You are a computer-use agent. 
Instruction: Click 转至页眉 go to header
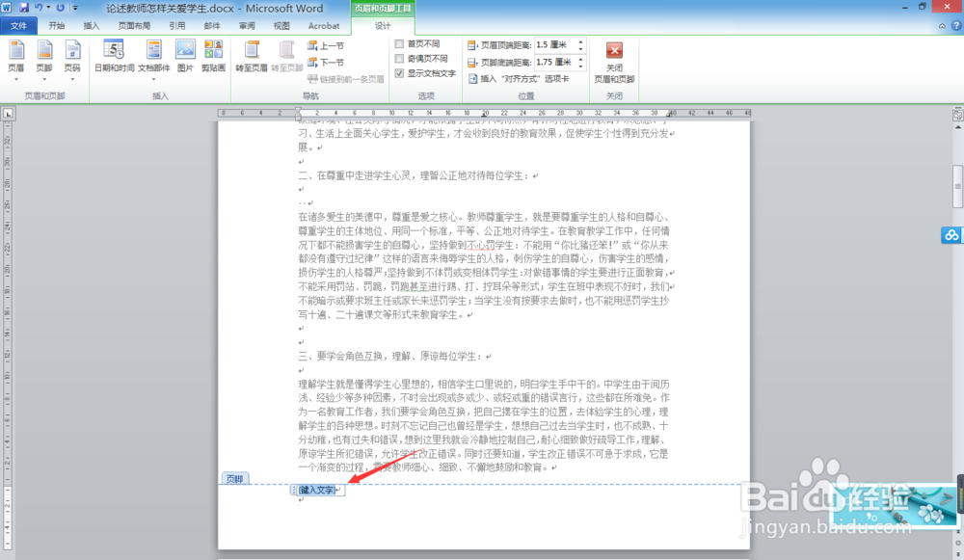[252, 57]
